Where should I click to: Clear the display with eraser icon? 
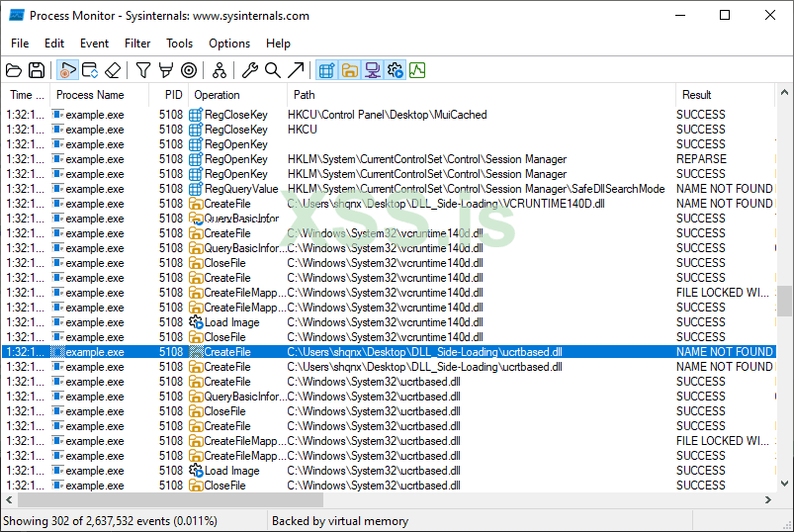(113, 70)
